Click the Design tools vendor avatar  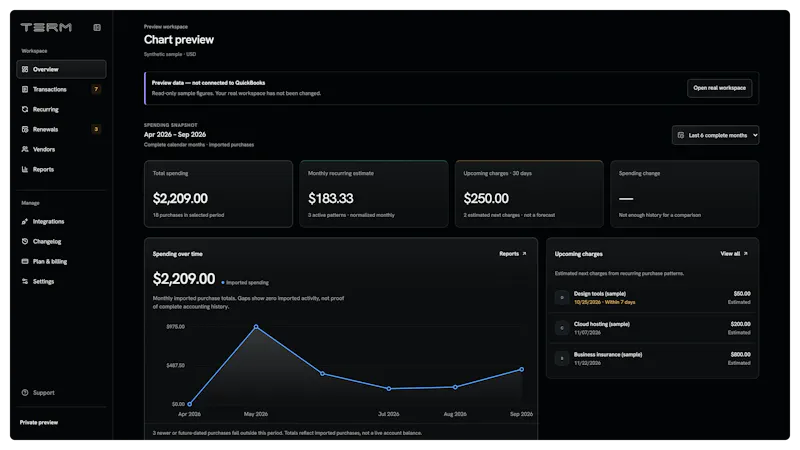click(x=562, y=297)
